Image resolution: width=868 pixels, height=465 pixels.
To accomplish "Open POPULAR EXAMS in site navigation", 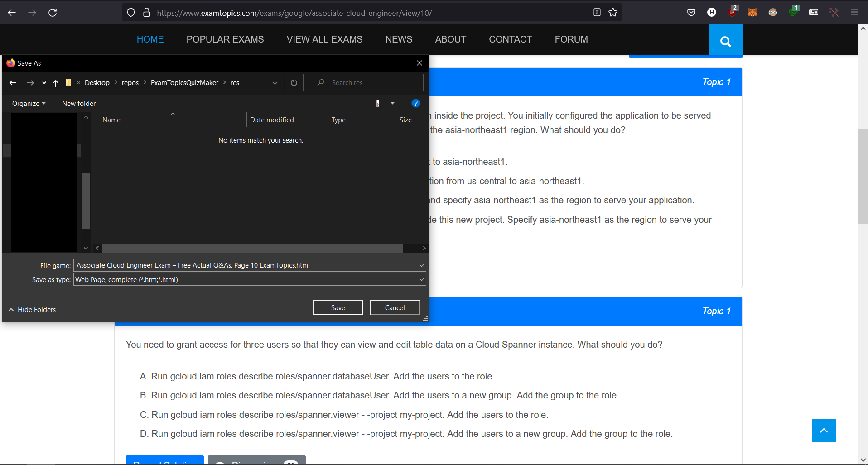I will [225, 39].
